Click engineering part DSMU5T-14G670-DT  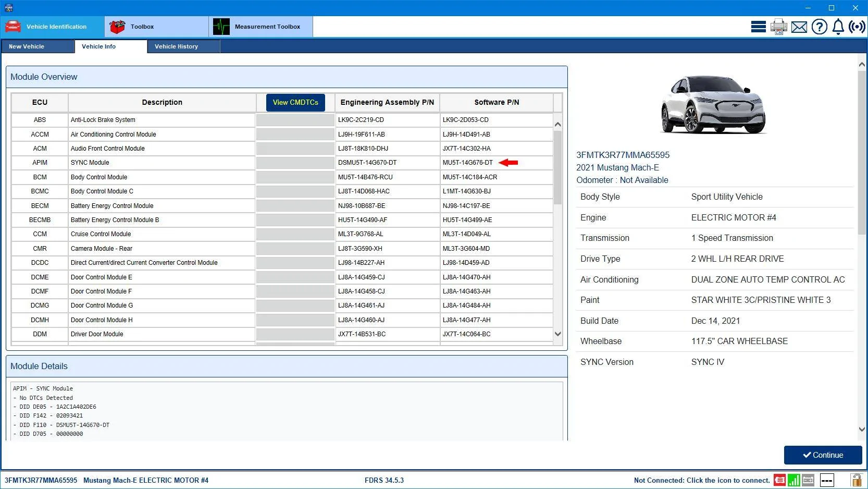[x=367, y=163]
